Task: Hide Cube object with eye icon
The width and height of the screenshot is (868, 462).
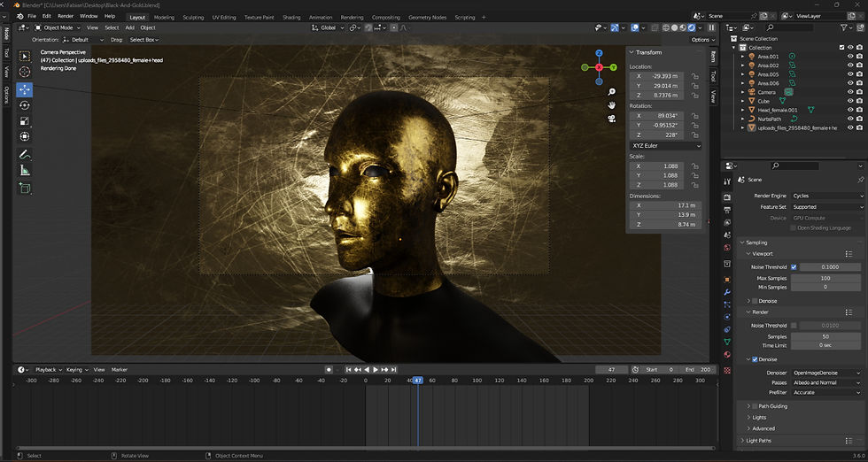Action: click(x=850, y=101)
